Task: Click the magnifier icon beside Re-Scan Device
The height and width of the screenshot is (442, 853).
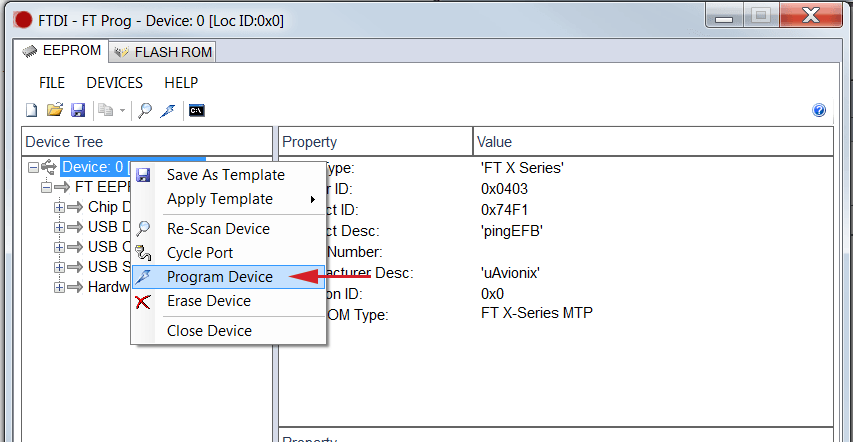Action: pyautogui.click(x=143, y=229)
